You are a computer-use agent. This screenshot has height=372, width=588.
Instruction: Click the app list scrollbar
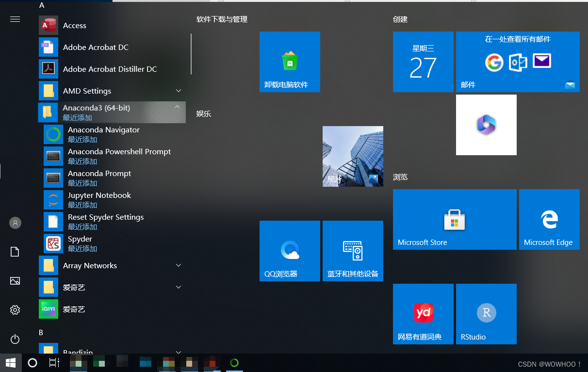pos(191,53)
